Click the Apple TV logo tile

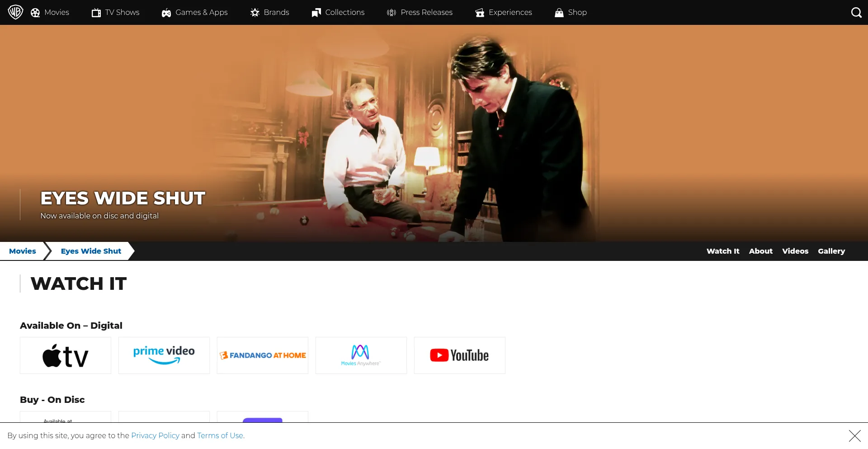click(x=66, y=355)
